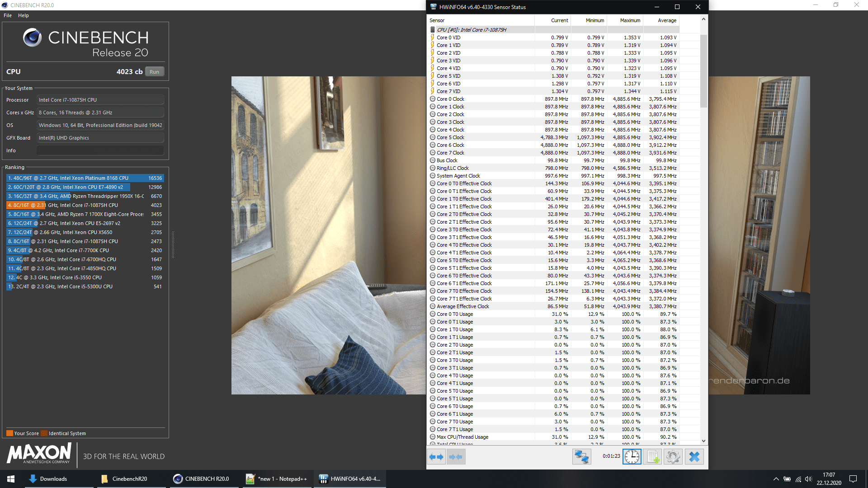Click the rendered room image in Cinebench
This screenshot has width=868, height=488.
[329, 235]
